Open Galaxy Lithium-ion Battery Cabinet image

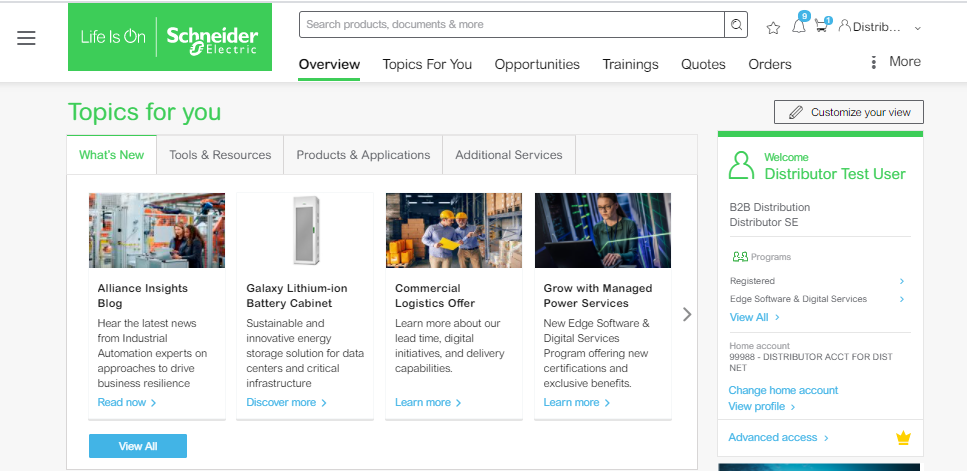click(x=305, y=230)
